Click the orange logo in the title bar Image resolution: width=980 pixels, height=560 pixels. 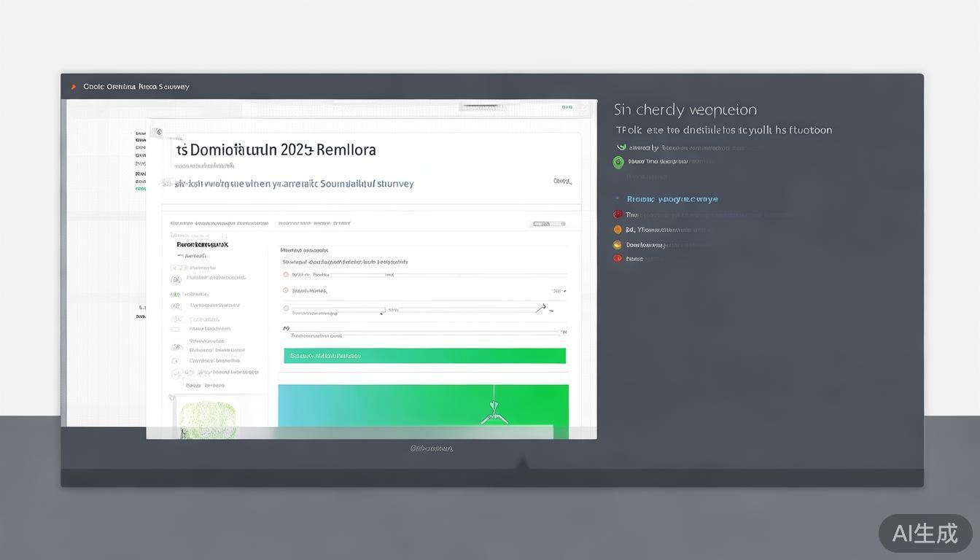(x=73, y=87)
